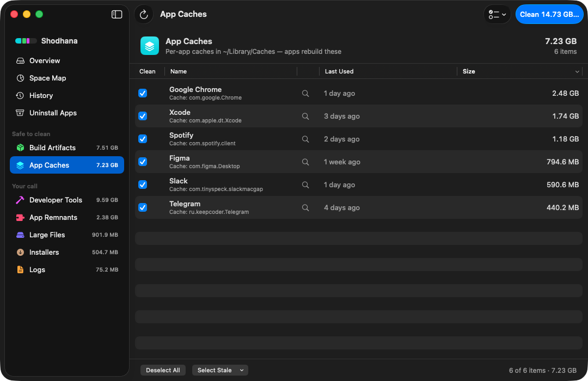Open Uninstall Apps in the sidebar
Image resolution: width=588 pixels, height=381 pixels.
pos(67,113)
